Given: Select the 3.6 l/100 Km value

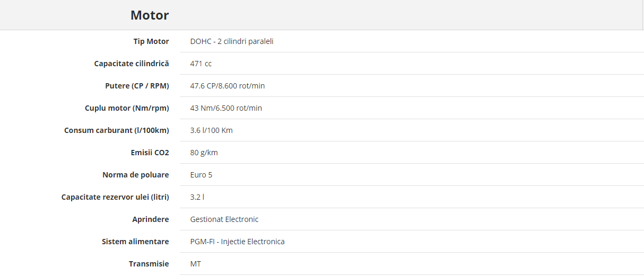Looking at the screenshot, I should (x=212, y=130).
